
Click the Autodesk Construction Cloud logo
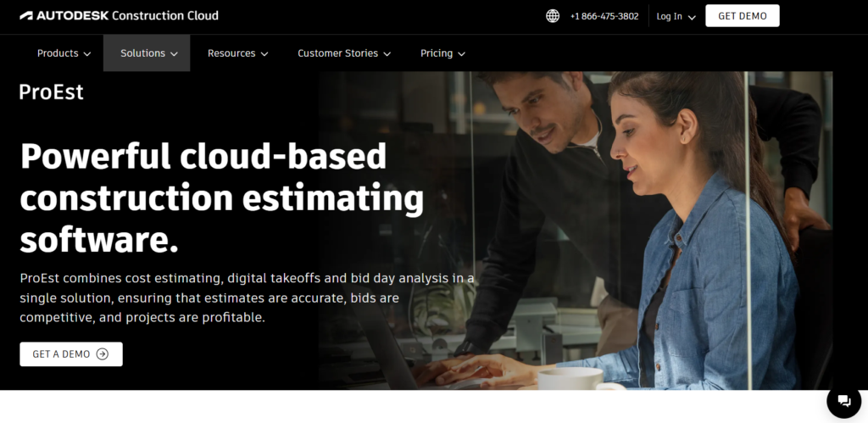(119, 15)
